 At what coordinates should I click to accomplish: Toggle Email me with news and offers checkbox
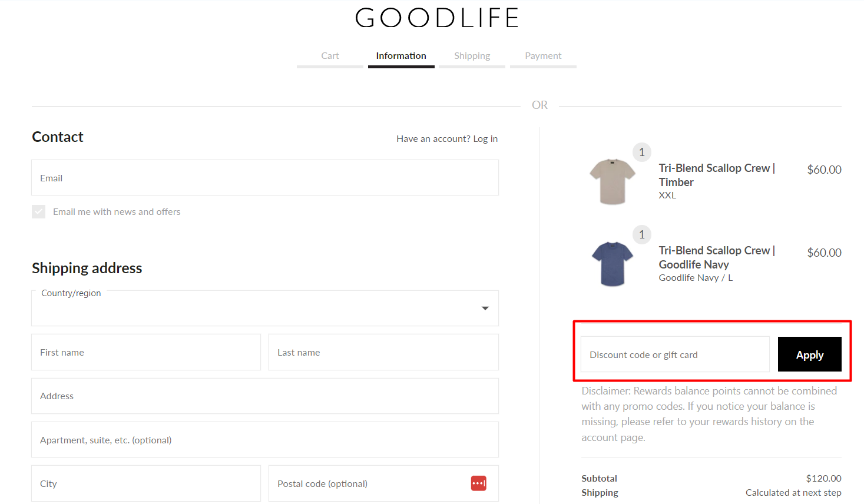(x=39, y=212)
